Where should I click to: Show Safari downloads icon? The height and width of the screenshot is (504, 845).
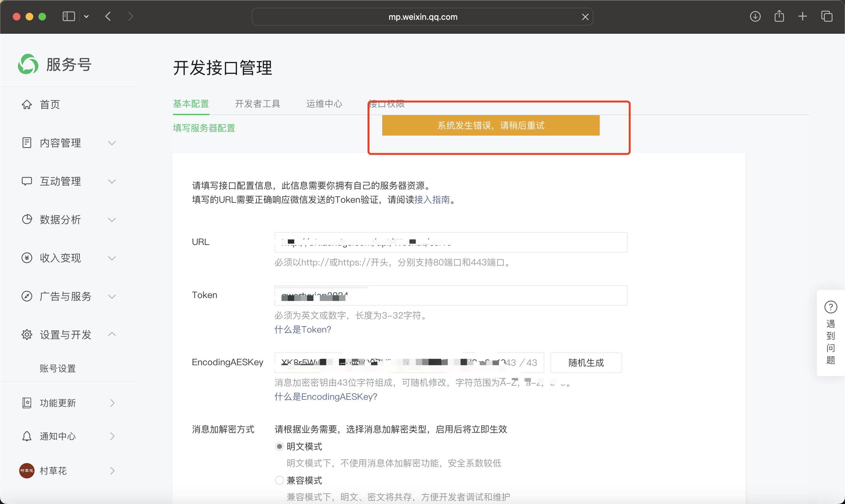(755, 16)
